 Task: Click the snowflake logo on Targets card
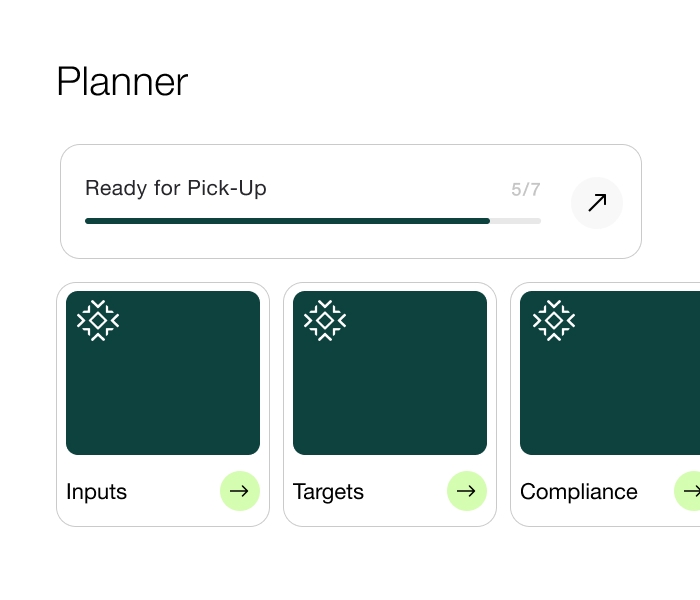(325, 320)
